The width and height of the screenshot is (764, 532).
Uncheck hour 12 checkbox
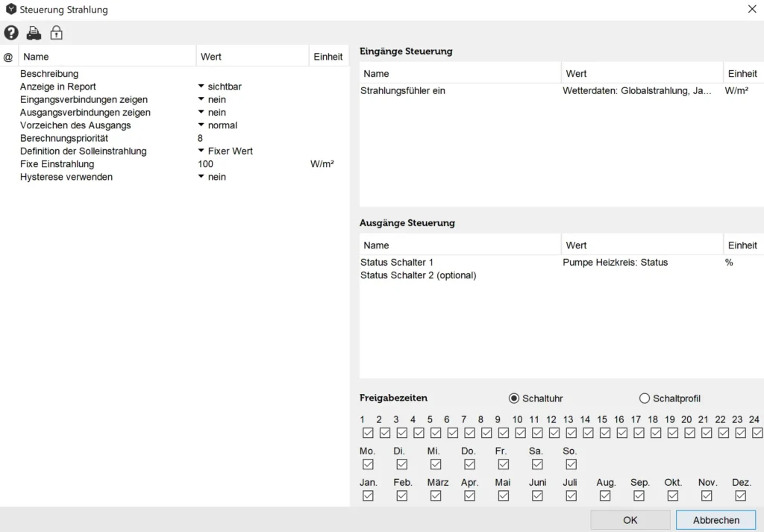pos(554,433)
